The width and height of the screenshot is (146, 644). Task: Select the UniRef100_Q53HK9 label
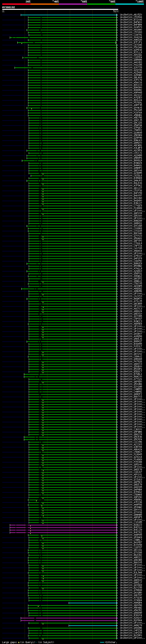click(131, 538)
